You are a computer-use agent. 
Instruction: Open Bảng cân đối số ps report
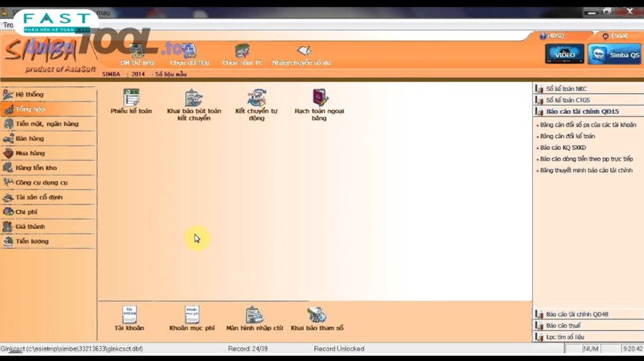[x=587, y=124]
